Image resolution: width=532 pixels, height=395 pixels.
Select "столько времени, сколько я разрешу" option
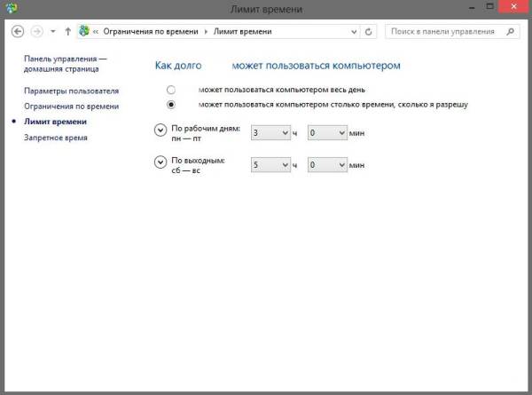171,104
